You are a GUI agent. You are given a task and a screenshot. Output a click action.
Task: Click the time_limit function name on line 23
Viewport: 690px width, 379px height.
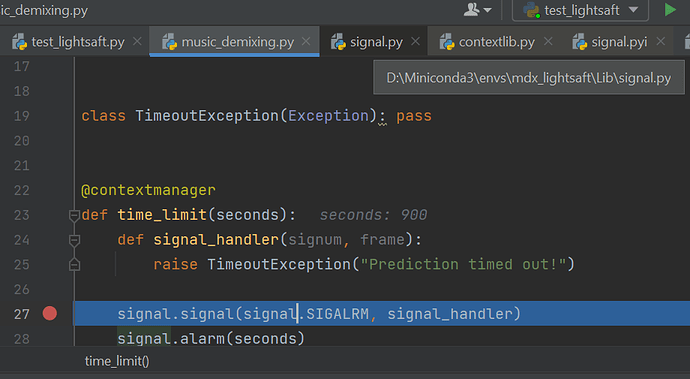pos(162,215)
